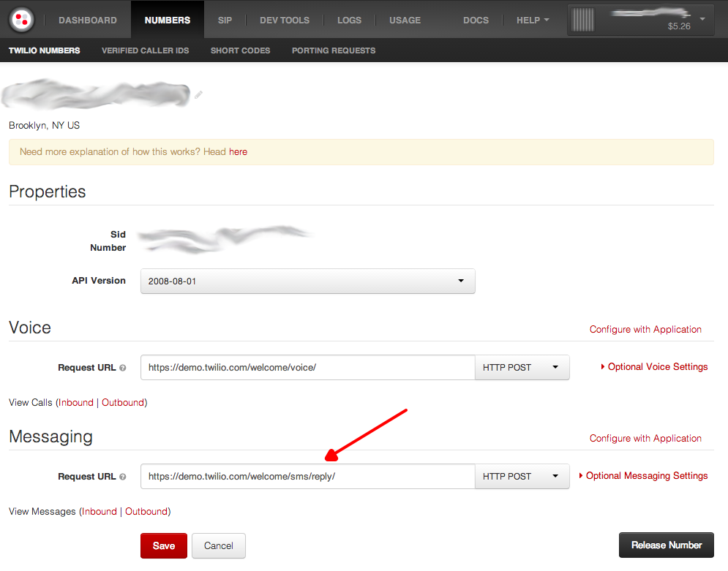
Task: Open the Docs link in navigation
Action: coord(476,20)
